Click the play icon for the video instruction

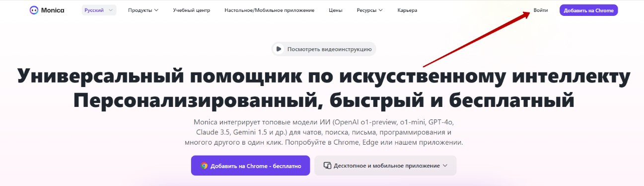coord(279,49)
